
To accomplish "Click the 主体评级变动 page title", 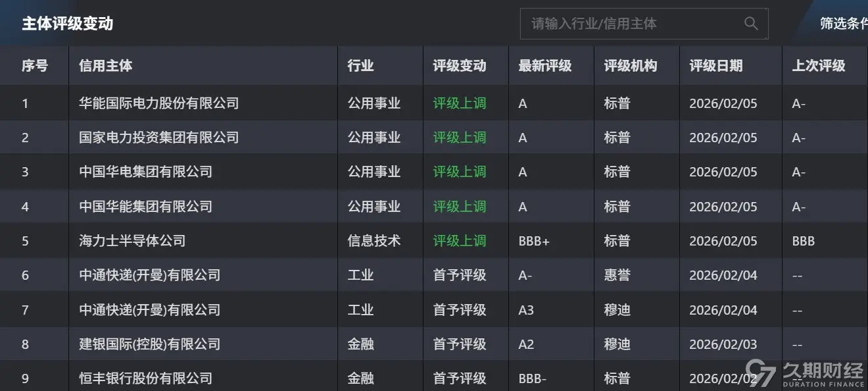I will (x=68, y=24).
